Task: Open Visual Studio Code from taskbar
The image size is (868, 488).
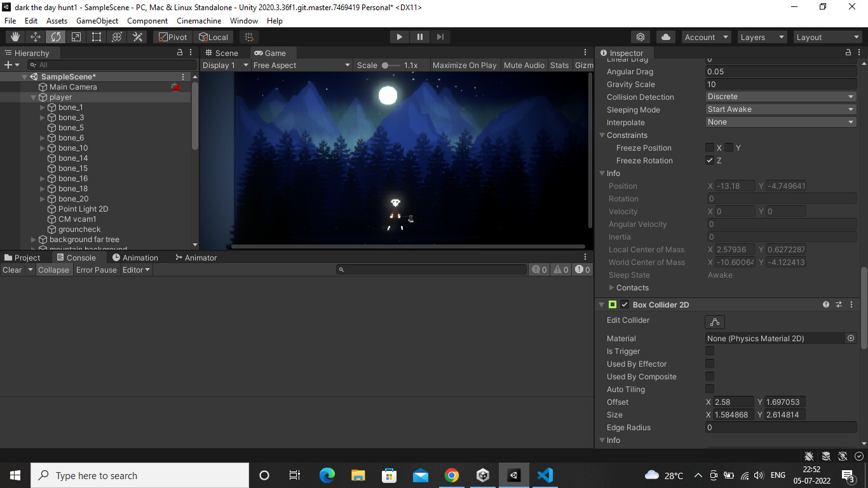Action: (545, 475)
